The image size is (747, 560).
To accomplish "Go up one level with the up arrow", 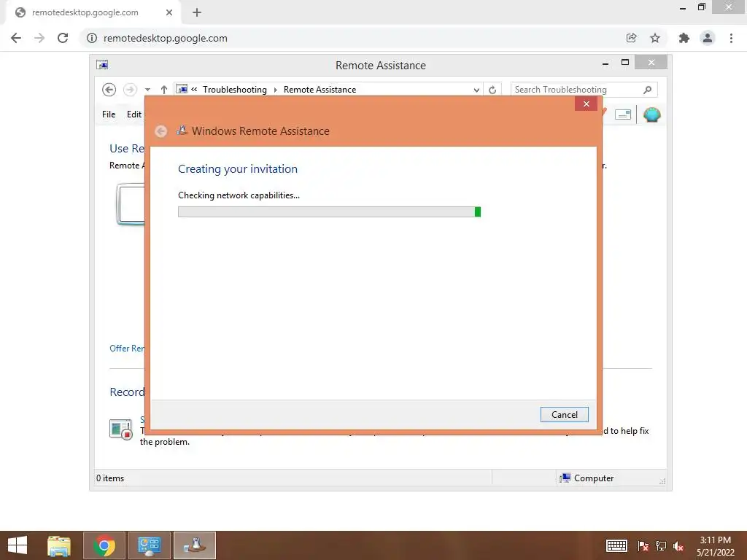I will 164,90.
